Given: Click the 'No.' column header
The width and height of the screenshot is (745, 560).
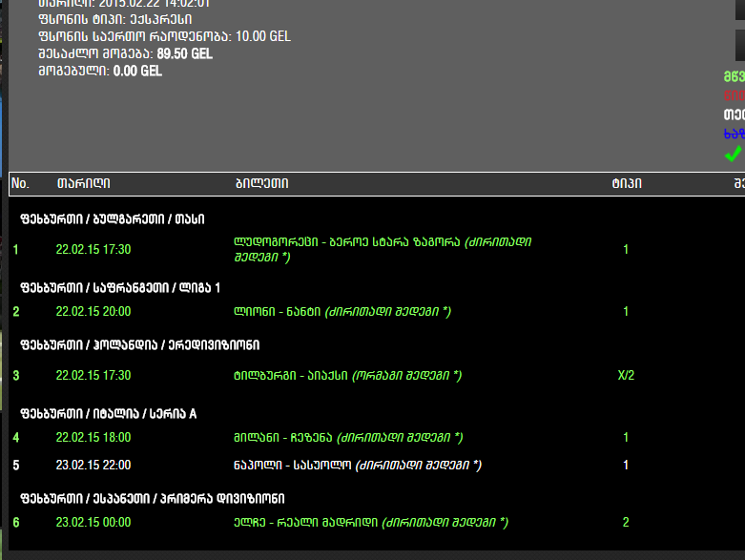Looking at the screenshot, I should point(20,183).
